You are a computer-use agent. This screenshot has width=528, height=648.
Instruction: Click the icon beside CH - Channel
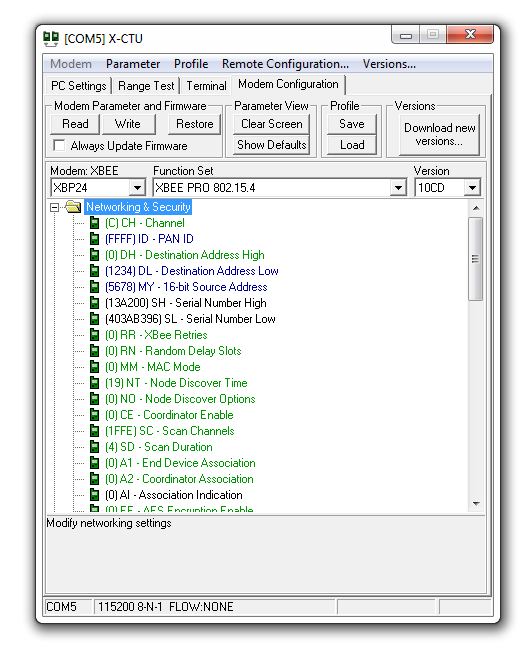95,223
